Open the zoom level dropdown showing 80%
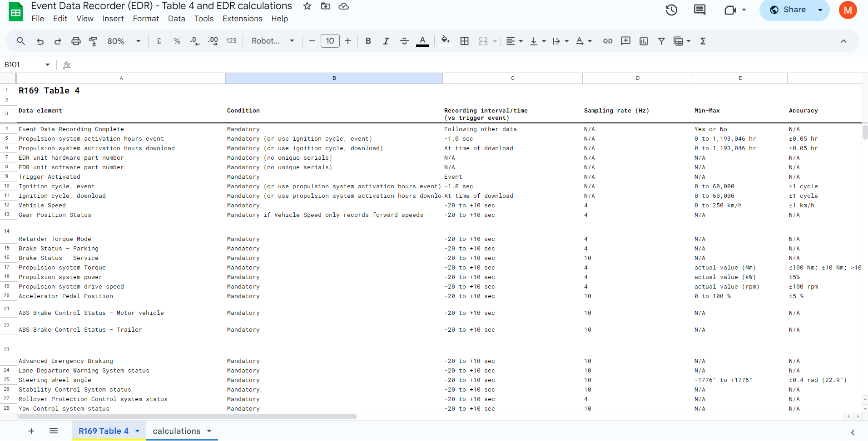 coord(123,41)
